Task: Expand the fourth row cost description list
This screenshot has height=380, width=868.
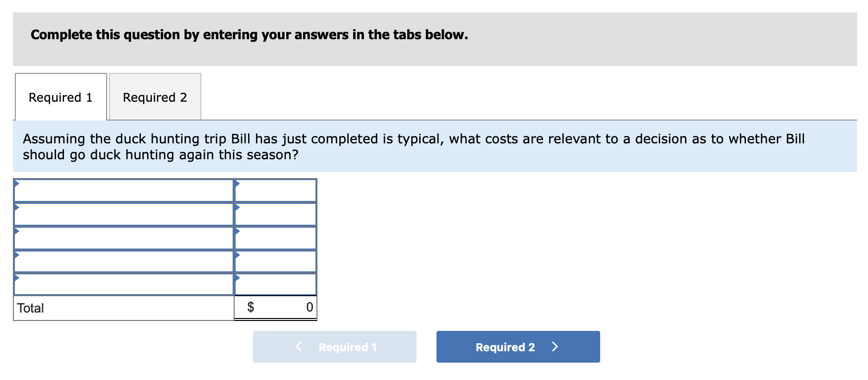Action: 124,261
